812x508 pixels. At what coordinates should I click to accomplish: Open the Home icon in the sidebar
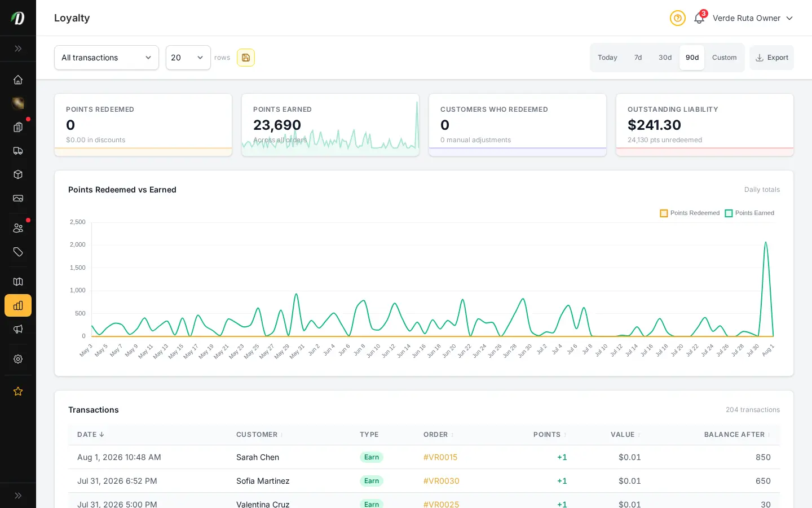(x=18, y=80)
